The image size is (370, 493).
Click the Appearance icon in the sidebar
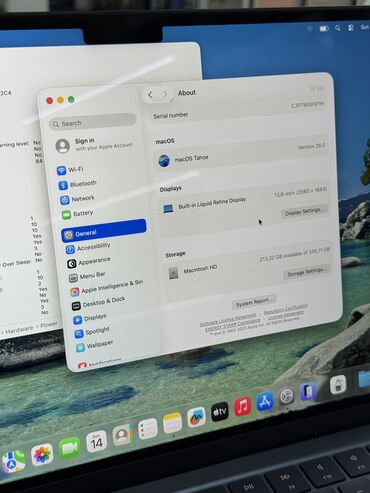[72, 264]
